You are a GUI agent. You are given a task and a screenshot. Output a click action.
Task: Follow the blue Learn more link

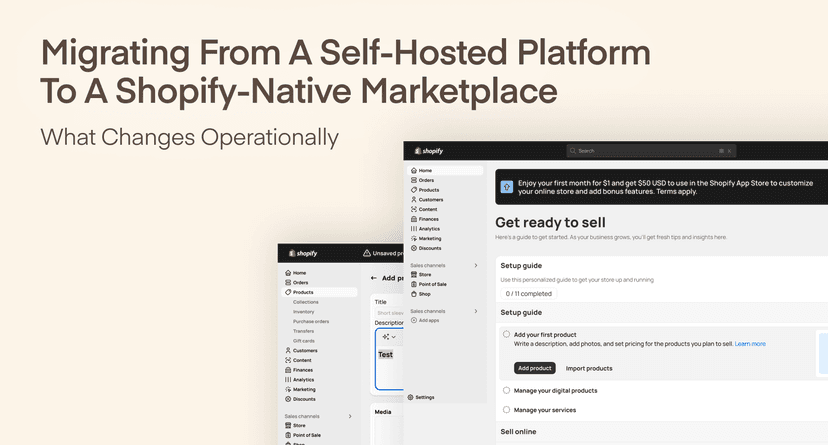[750, 344]
